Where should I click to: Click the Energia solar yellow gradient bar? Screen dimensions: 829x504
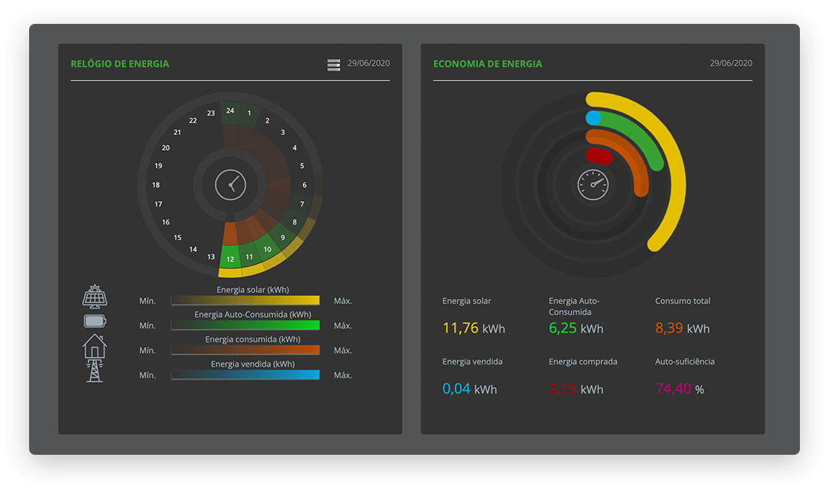point(245,300)
